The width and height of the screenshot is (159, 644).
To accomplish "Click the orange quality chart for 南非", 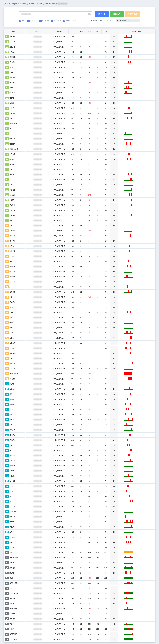I will 128,552.
